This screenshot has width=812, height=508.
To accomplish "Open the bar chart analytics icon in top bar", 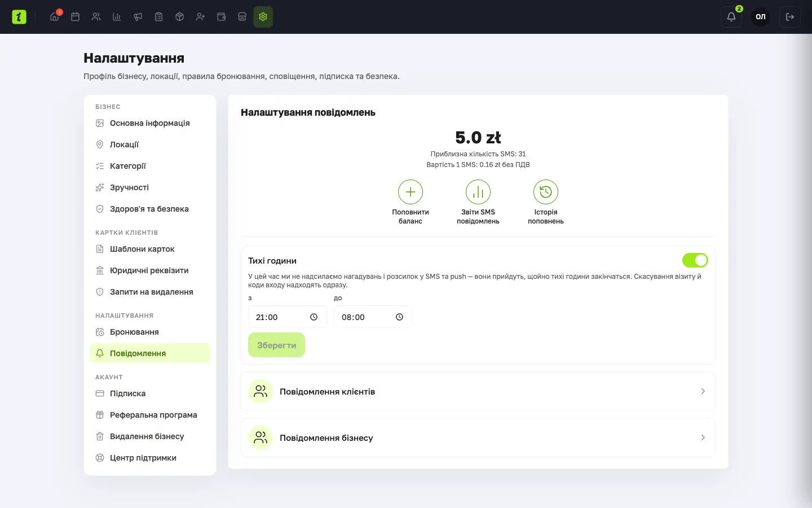I will click(x=117, y=17).
